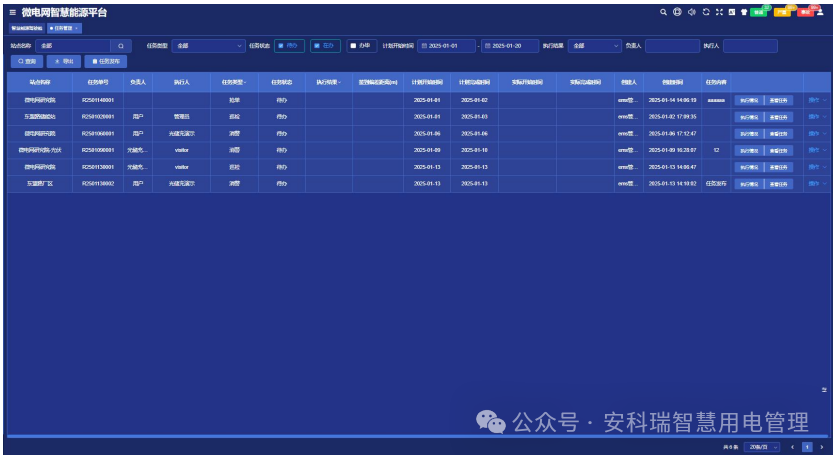
Task: Click task number R2501140001 cell
Action: point(98,100)
